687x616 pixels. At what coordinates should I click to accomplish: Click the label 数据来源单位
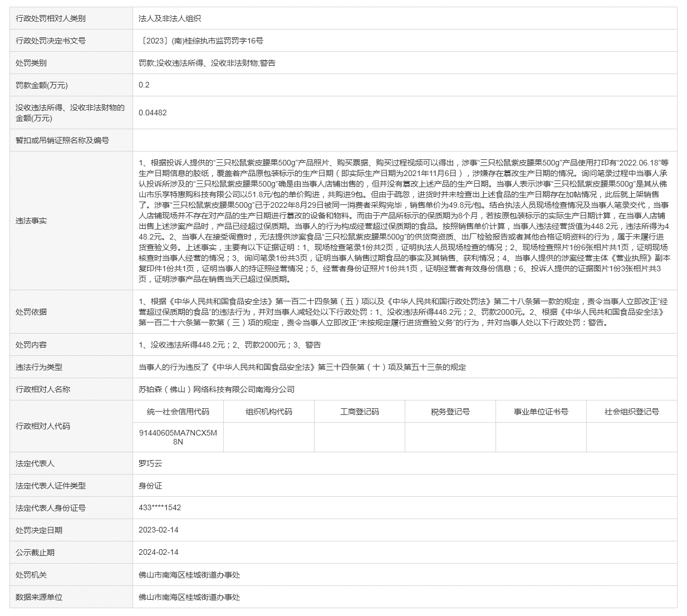(x=39, y=597)
